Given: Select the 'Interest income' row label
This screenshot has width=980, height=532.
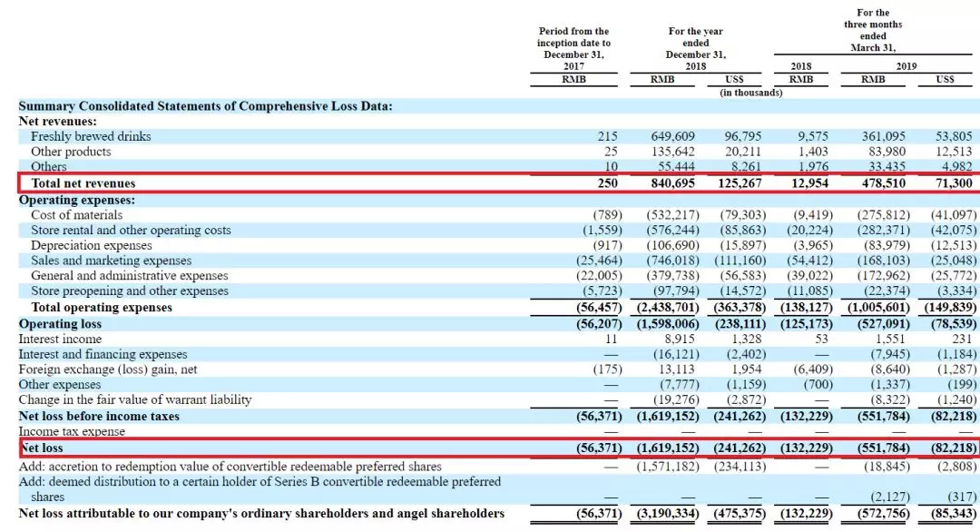Looking at the screenshot, I should (x=60, y=339).
